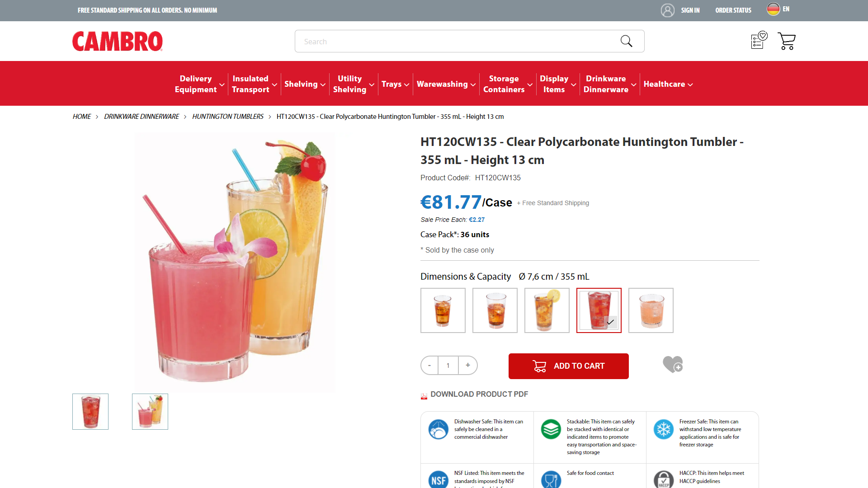Select the first tumbler size variant
Screen dimensions: 868x488
(443, 310)
